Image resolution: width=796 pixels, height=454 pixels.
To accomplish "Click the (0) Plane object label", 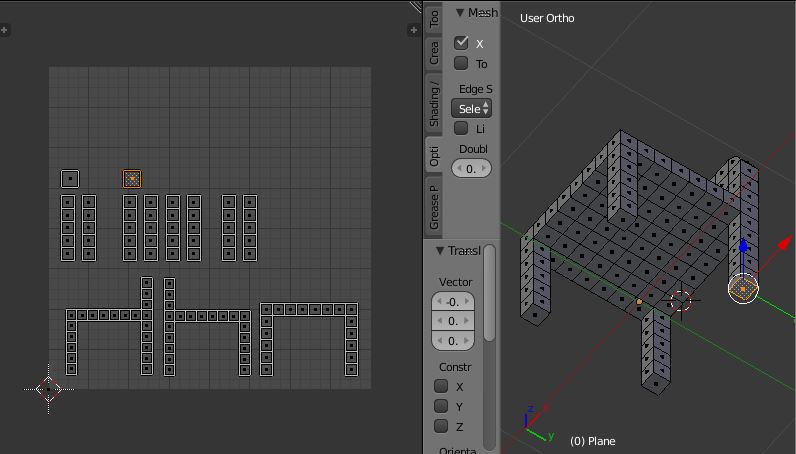I will pyautogui.click(x=592, y=441).
